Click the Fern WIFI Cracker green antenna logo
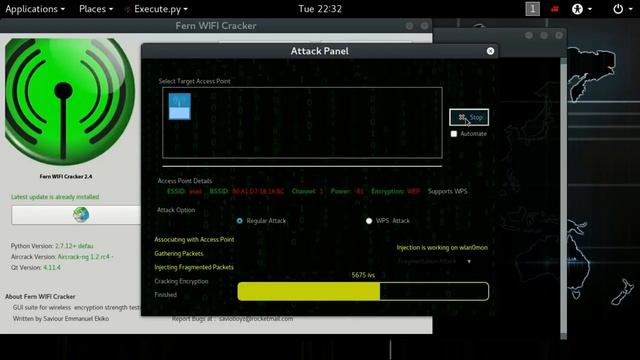Screen dimensions: 640x360 69,102
